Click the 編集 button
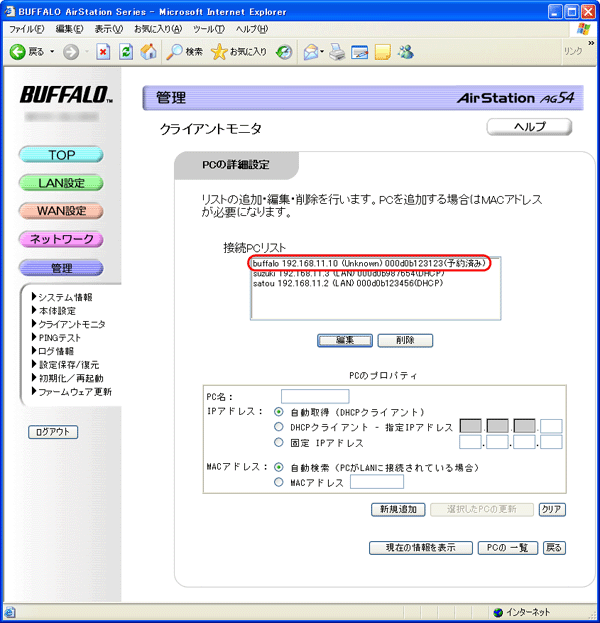This screenshot has height=623, width=600. click(x=345, y=340)
